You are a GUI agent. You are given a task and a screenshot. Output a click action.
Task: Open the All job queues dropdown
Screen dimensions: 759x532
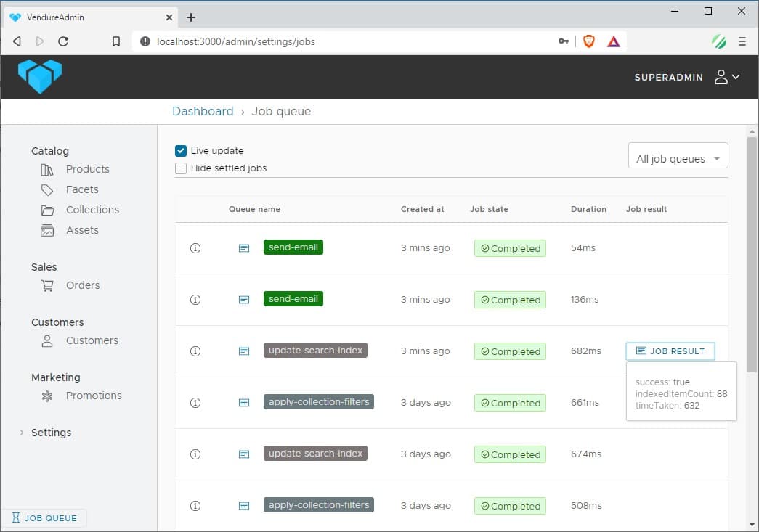coord(678,158)
